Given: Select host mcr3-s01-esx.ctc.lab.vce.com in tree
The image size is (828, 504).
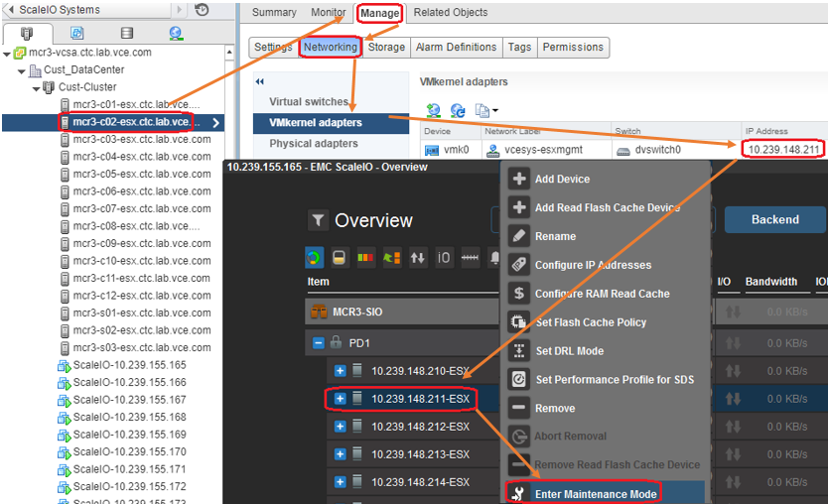Looking at the screenshot, I should (x=142, y=313).
